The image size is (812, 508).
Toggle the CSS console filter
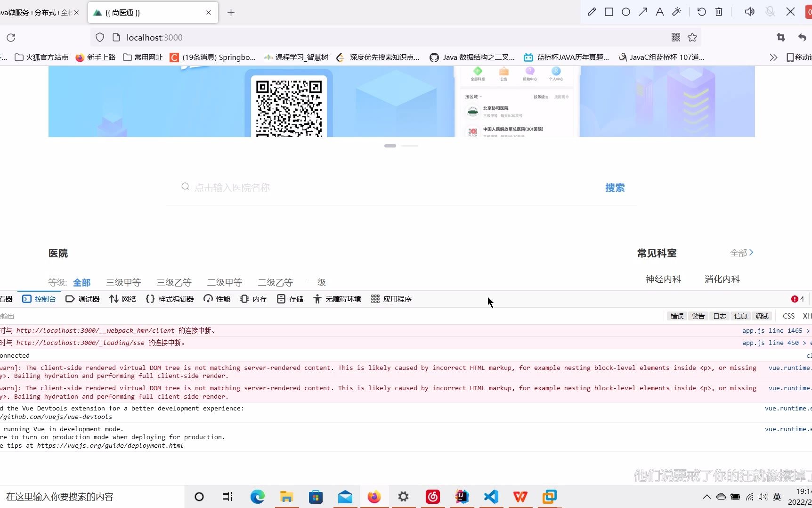[788, 316]
